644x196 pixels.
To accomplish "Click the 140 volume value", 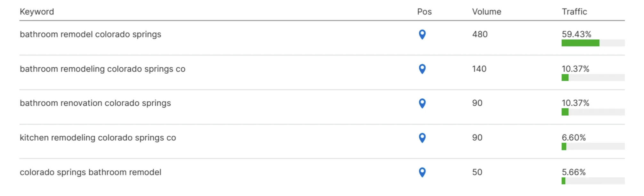I will (479, 69).
